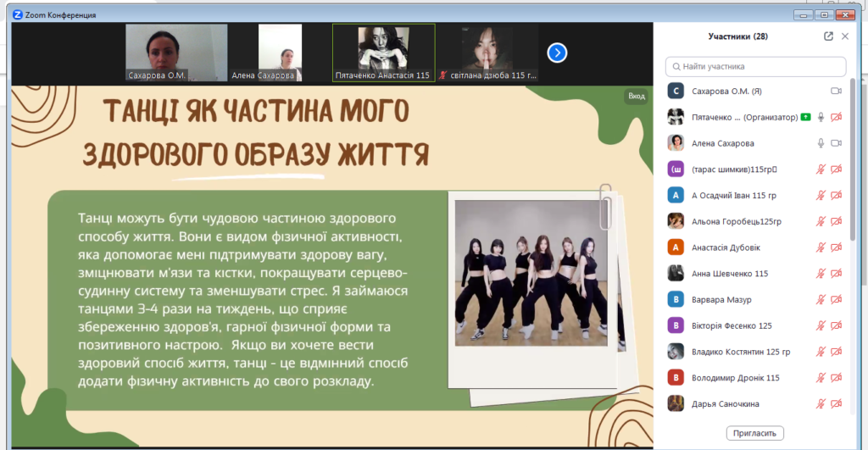The height and width of the screenshot is (450, 868).
Task: Click camera icon for Алена Сахарова
Action: pyautogui.click(x=836, y=143)
